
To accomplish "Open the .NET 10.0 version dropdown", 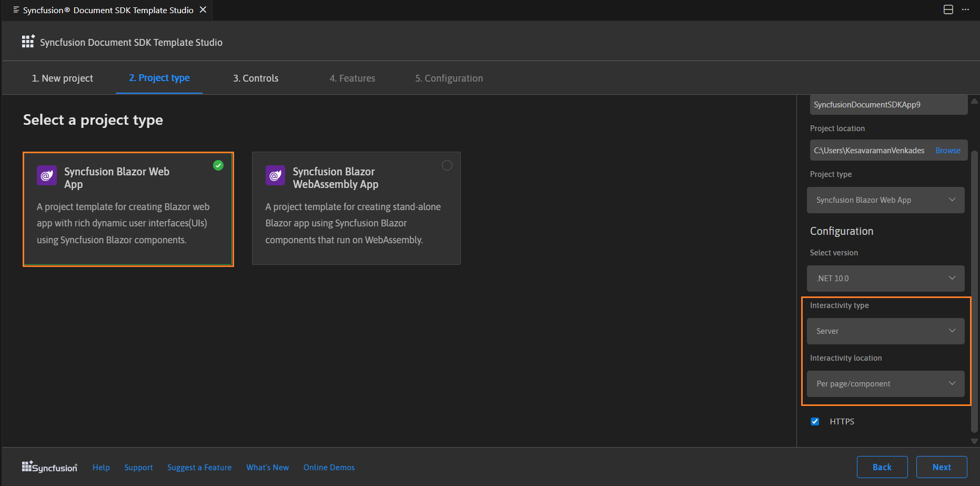I will (885, 278).
